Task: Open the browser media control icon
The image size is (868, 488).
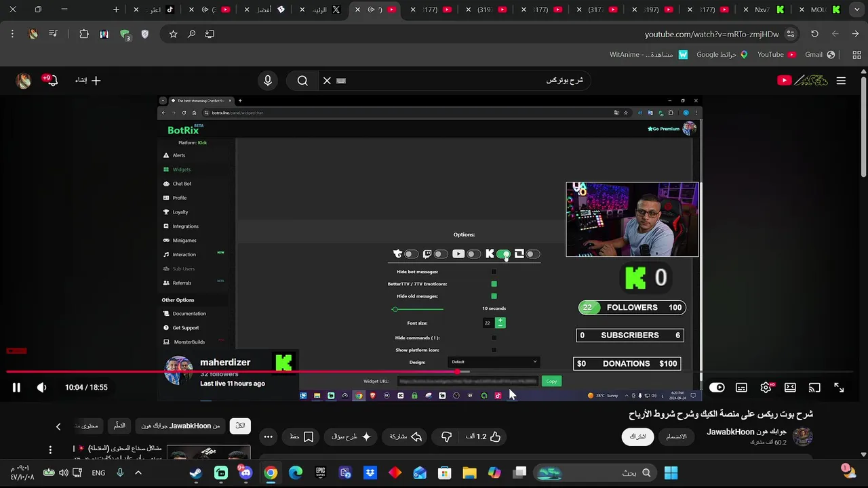Action: click(54, 34)
